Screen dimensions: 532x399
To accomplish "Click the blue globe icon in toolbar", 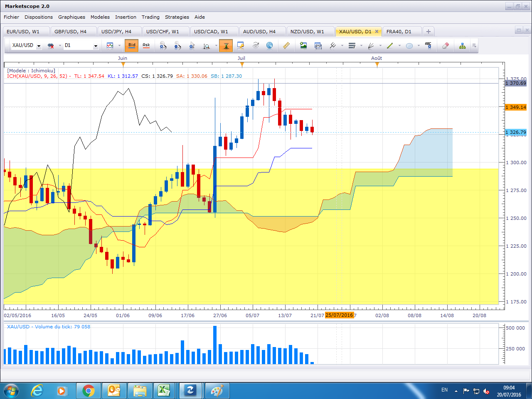I will point(269,45).
